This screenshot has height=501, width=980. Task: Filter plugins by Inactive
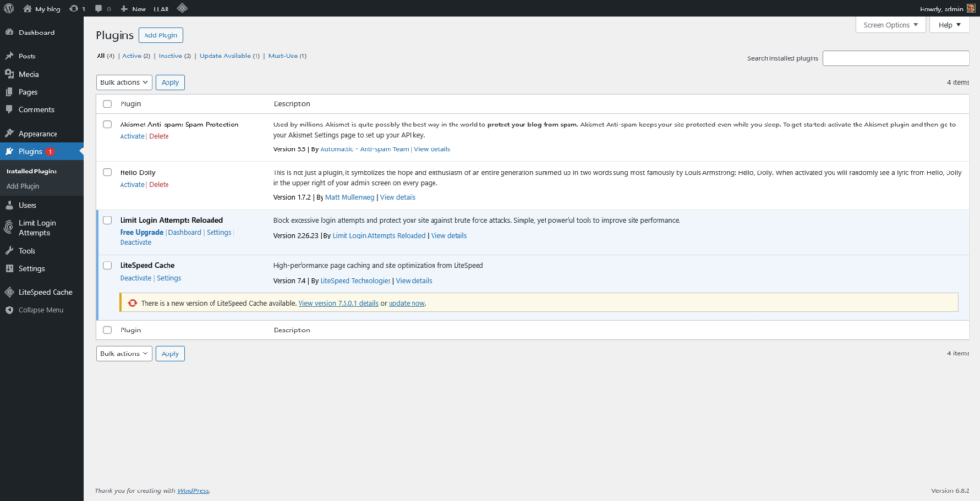tap(169, 57)
